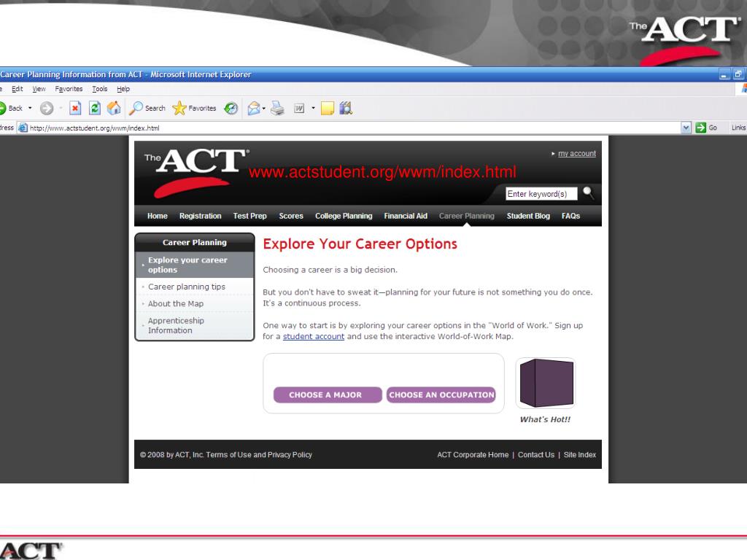
Task: Open the FAQs tab
Action: coord(570,216)
